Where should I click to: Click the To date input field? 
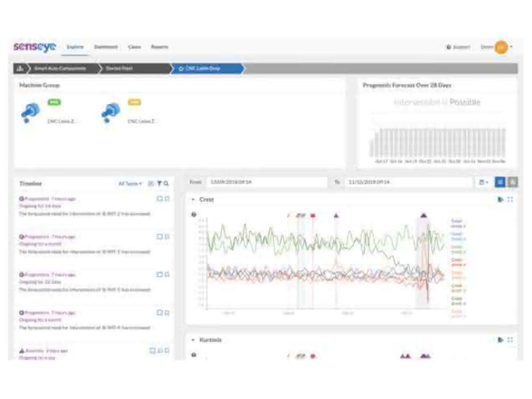point(409,182)
